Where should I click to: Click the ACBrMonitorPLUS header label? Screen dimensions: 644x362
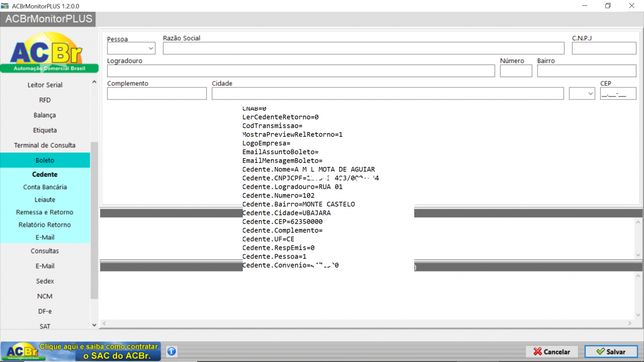pos(49,19)
